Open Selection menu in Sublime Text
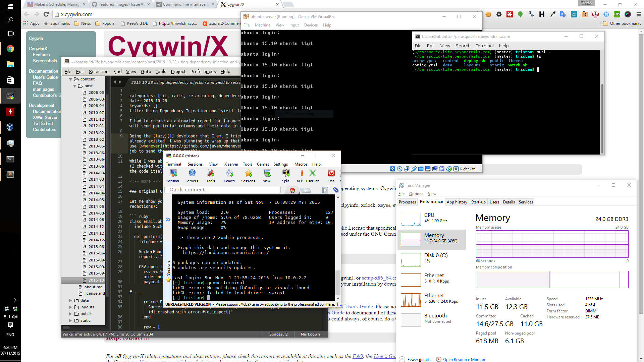644x362 pixels. (99, 71)
